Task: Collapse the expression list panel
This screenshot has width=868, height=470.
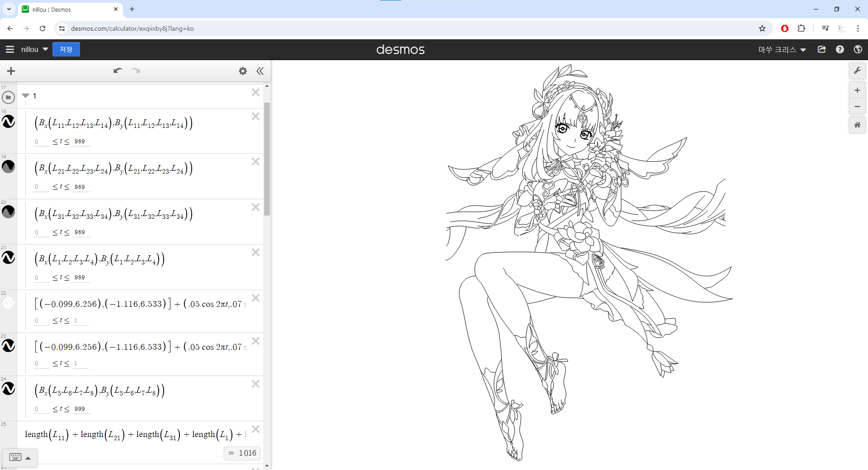Action: tap(260, 71)
